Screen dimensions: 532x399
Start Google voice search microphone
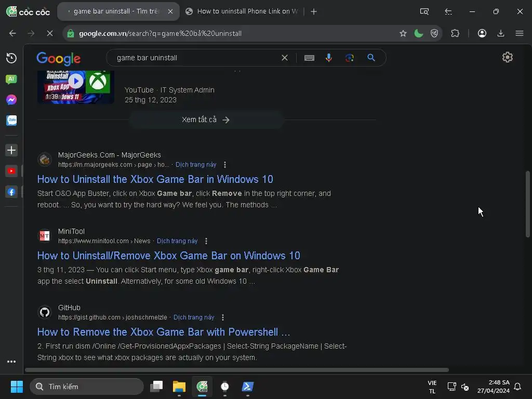point(328,58)
